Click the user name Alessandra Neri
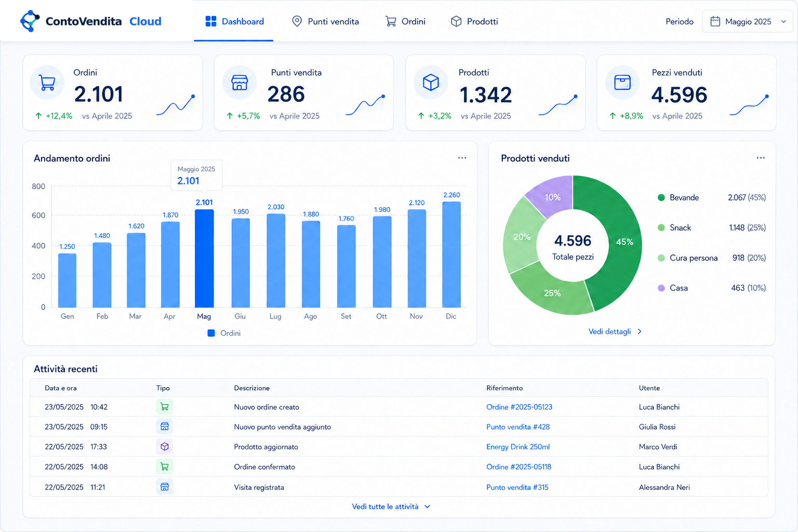The width and height of the screenshot is (798, 532). 664,487
